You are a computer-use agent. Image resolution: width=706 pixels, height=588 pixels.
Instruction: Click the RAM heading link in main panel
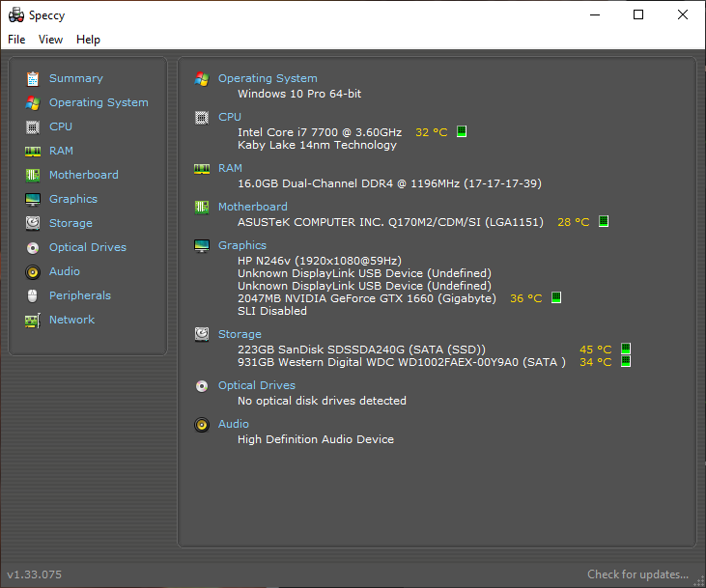(230, 168)
